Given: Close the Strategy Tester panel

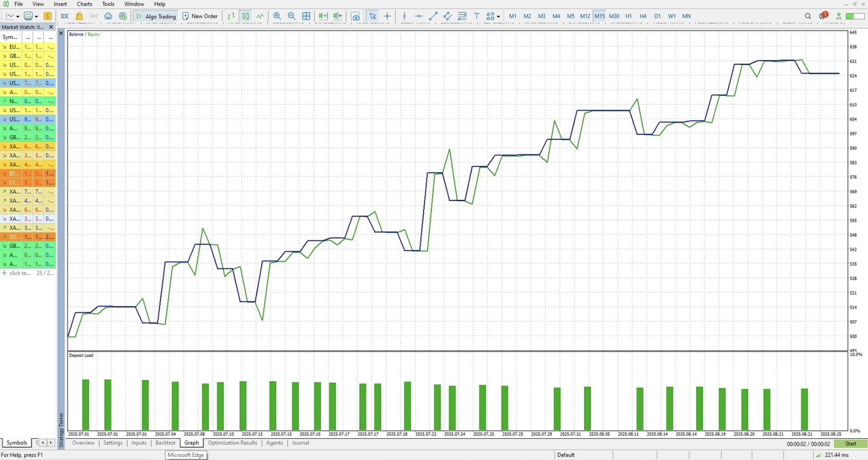Looking at the screenshot, I should tap(61, 34).
